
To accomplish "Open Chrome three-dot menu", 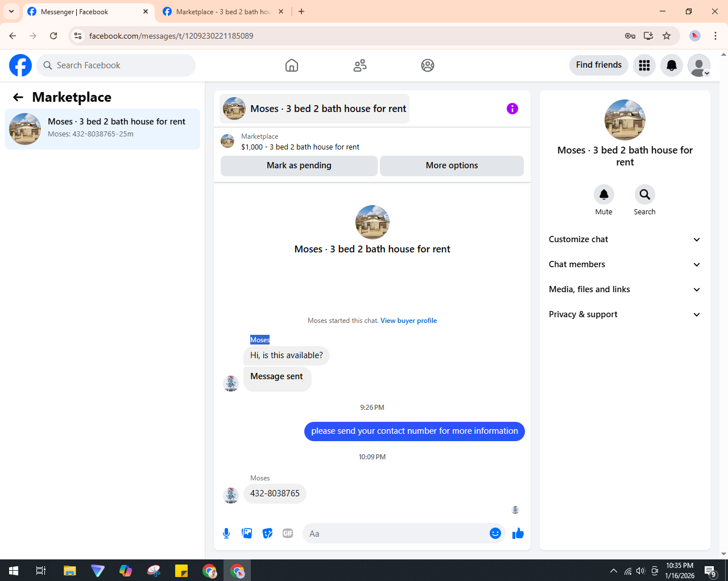I will 715,36.
